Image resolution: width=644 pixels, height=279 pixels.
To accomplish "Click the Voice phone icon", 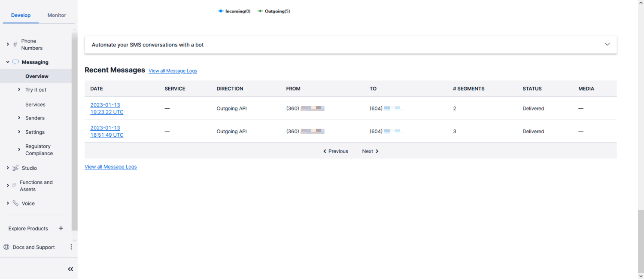I will point(15,203).
